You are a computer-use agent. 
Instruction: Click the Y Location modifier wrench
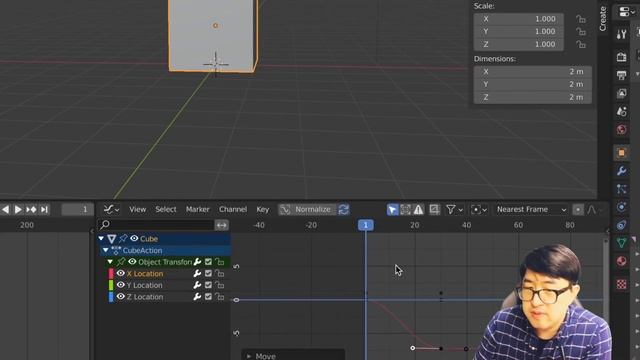[197, 285]
